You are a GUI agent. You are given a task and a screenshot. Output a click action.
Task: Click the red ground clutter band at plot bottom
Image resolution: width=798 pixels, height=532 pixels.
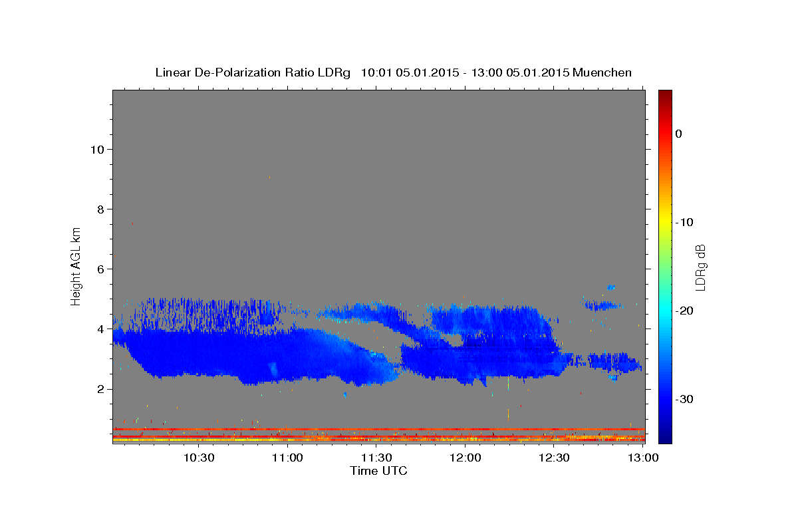378,430
